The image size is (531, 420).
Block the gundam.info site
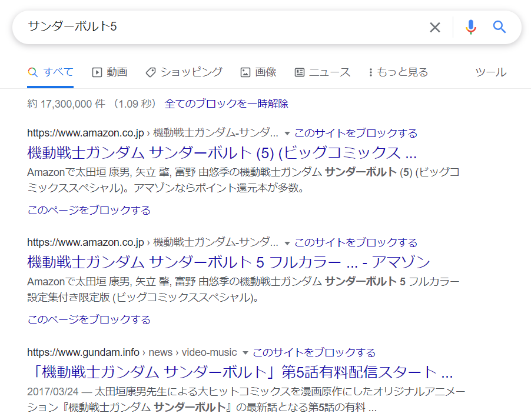pos(314,353)
